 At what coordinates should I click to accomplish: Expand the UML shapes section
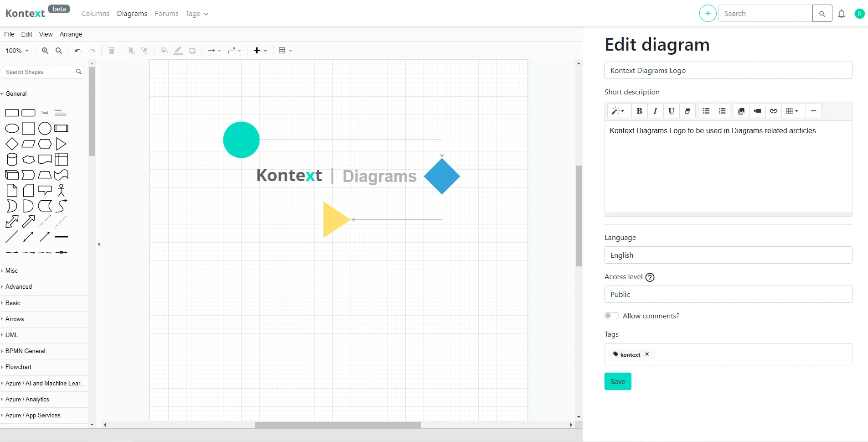point(12,335)
